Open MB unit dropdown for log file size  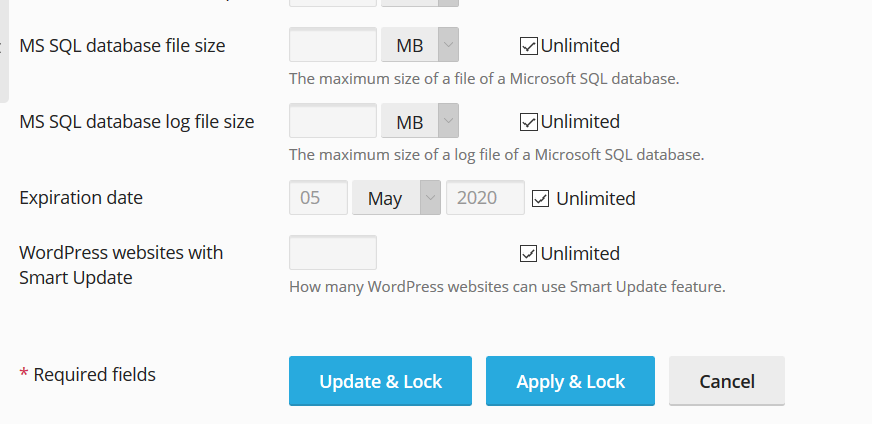[x=420, y=120]
